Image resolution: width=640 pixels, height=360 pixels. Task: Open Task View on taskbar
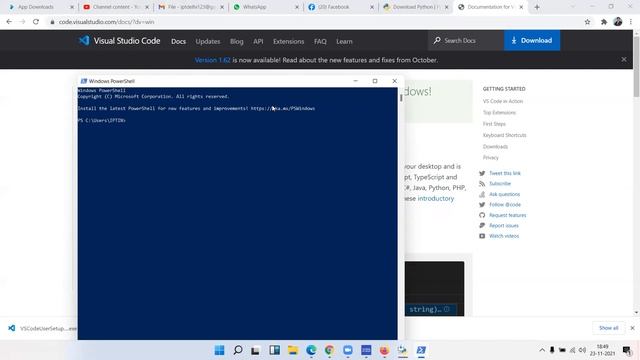point(256,350)
